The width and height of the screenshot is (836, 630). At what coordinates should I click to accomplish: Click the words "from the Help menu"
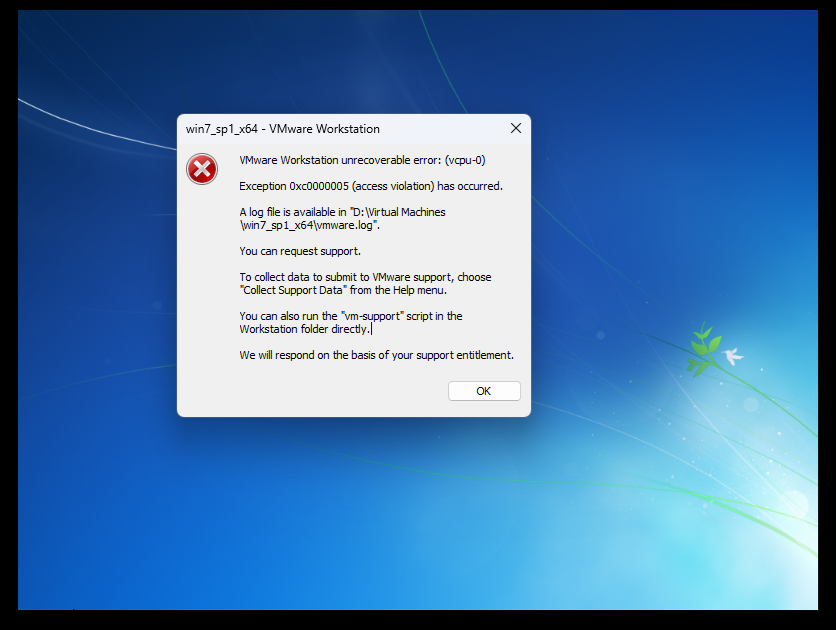tap(398, 290)
